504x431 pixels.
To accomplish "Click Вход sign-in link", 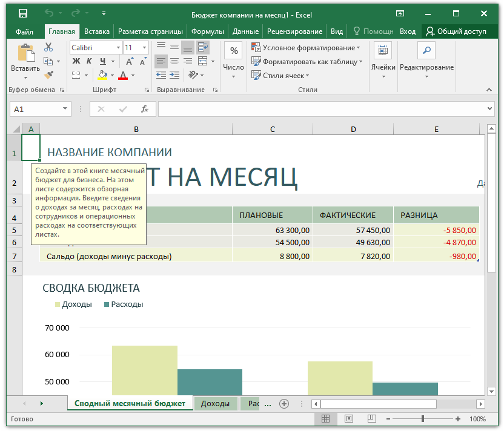I will 408,31.
